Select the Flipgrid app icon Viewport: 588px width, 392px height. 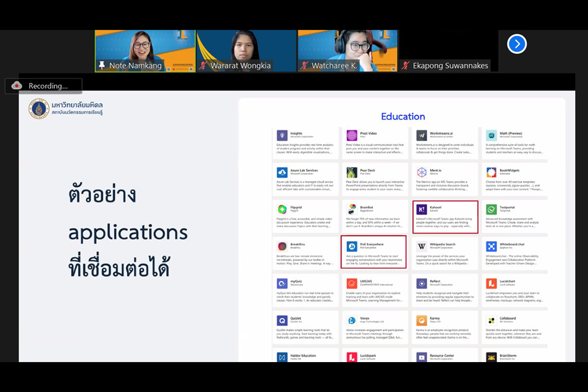(282, 209)
